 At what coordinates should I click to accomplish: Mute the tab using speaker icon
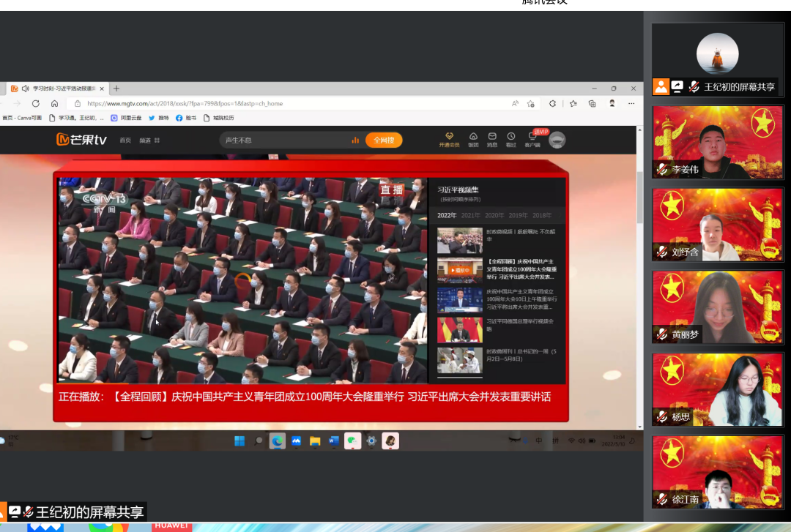point(26,89)
